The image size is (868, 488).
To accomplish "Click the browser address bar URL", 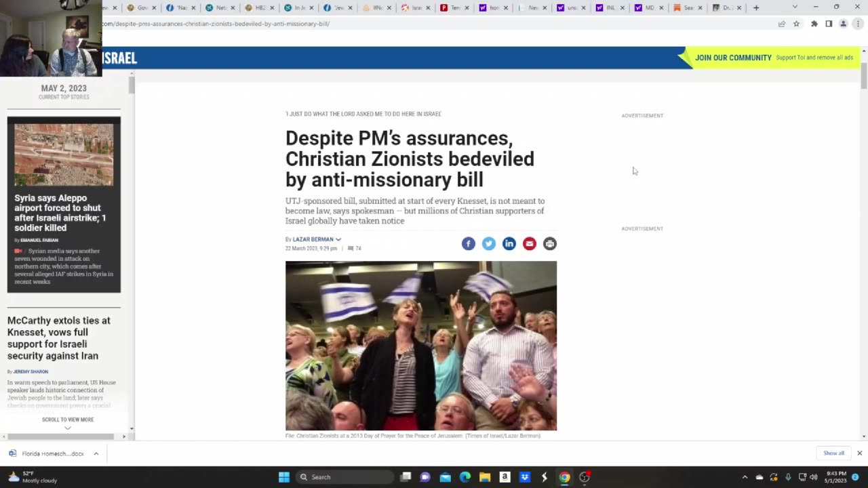I will point(216,24).
